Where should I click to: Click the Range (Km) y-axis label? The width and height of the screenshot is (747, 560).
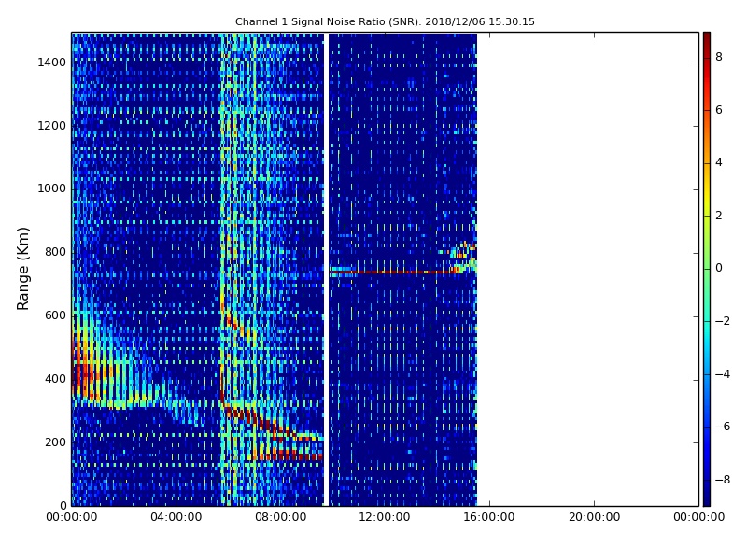22,269
